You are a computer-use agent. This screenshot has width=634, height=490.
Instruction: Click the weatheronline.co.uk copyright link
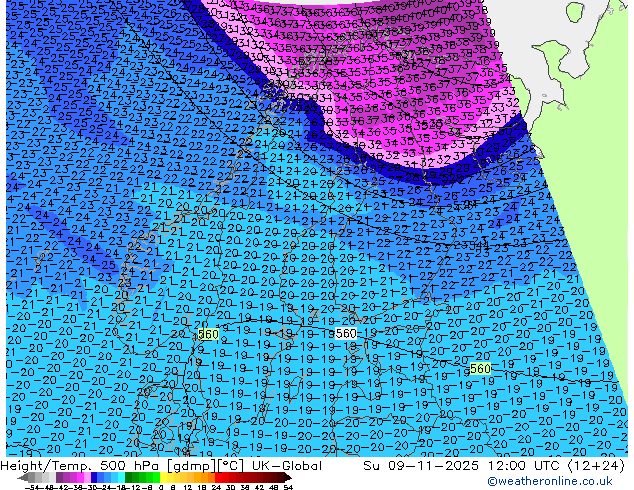click(549, 481)
